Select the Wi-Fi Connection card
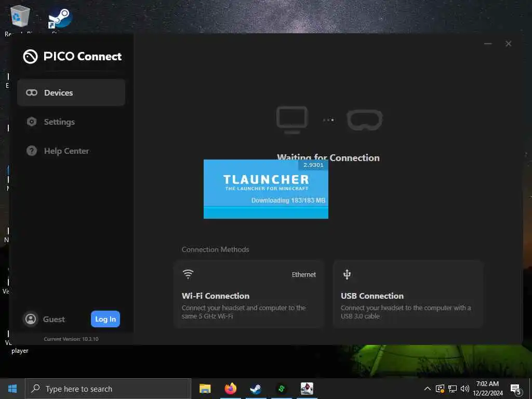Image resolution: width=532 pixels, height=399 pixels. tap(249, 294)
